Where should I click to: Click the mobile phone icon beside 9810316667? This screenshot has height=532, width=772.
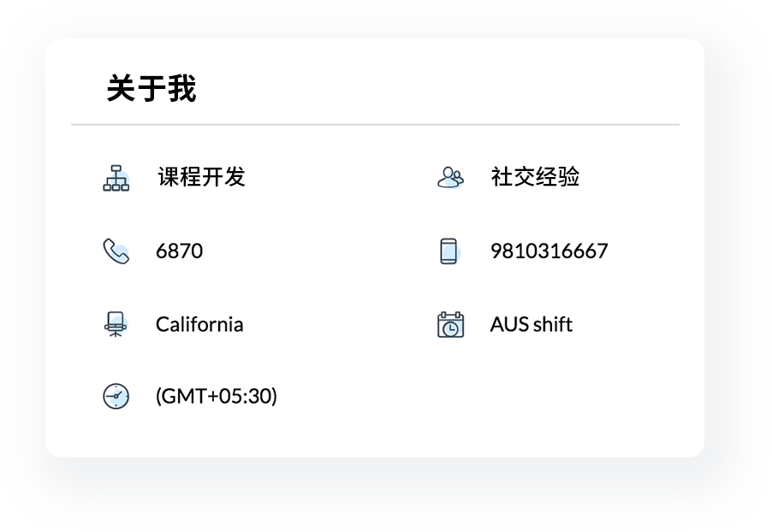click(x=449, y=251)
